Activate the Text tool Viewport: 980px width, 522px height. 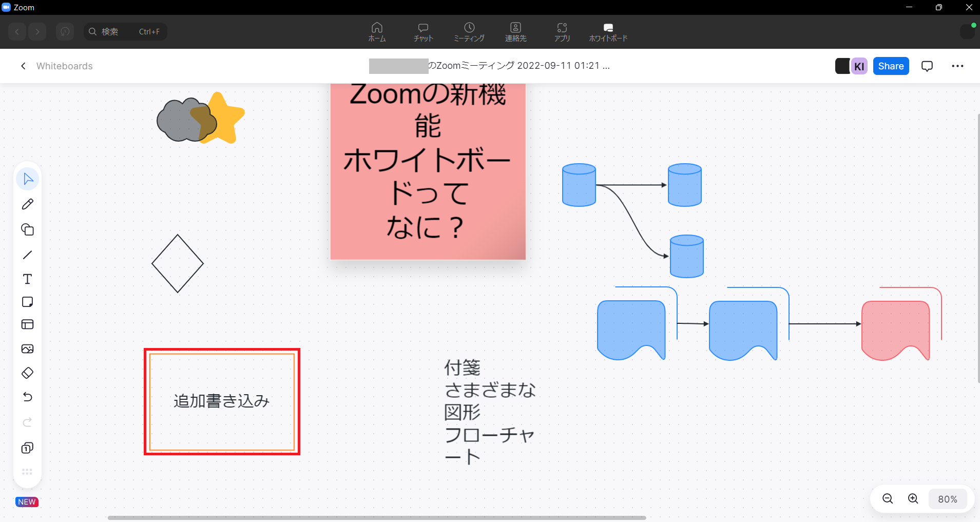(28, 279)
